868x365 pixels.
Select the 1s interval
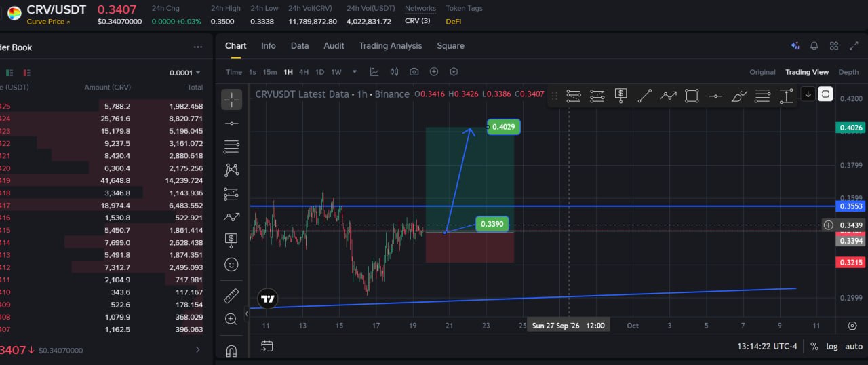[252, 72]
